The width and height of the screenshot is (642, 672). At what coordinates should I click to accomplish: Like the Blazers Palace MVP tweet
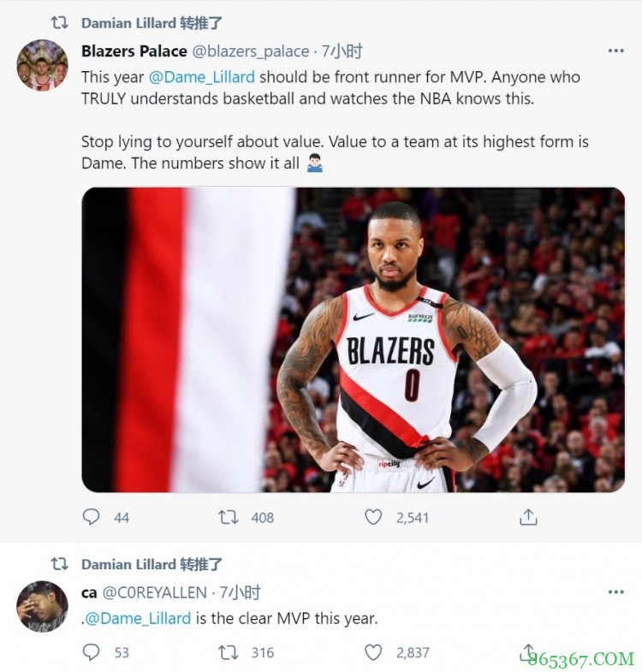[x=373, y=517]
